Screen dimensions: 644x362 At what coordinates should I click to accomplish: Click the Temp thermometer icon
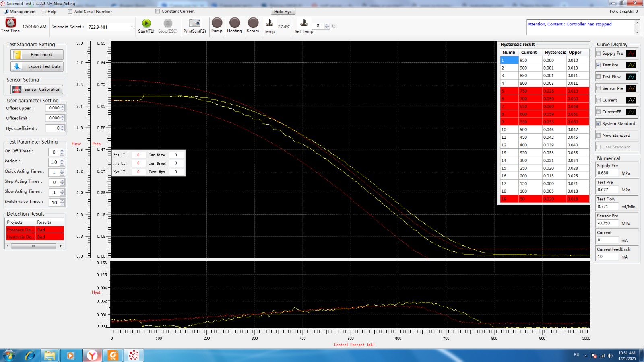(x=269, y=23)
